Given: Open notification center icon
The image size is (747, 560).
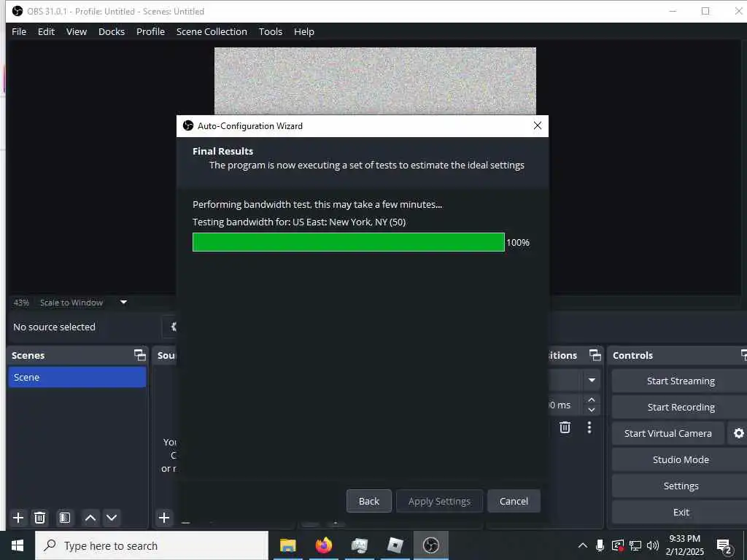Looking at the screenshot, I should pyautogui.click(x=724, y=545).
